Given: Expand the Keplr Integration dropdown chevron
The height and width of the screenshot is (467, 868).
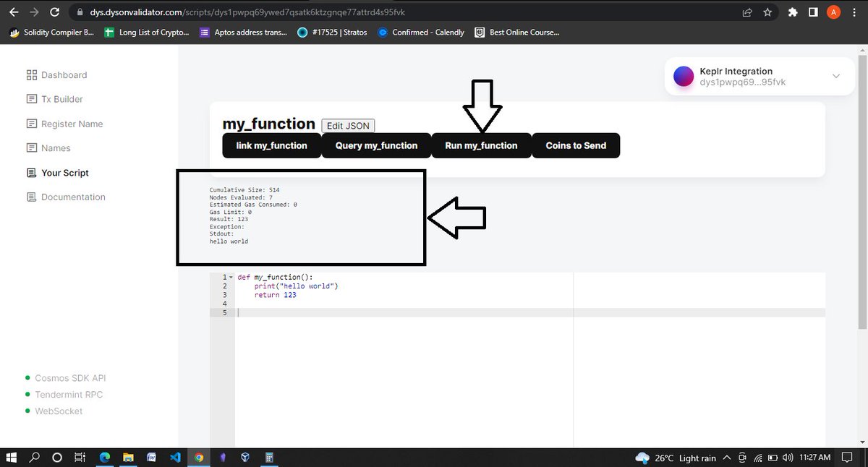Looking at the screenshot, I should pos(836,76).
